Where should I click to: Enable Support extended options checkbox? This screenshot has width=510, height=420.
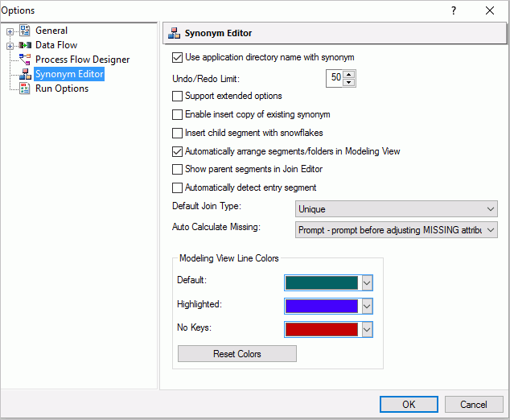[x=177, y=96]
